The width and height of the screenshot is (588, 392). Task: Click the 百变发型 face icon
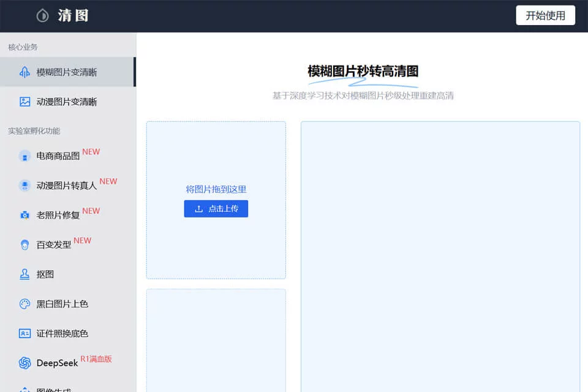coord(24,244)
